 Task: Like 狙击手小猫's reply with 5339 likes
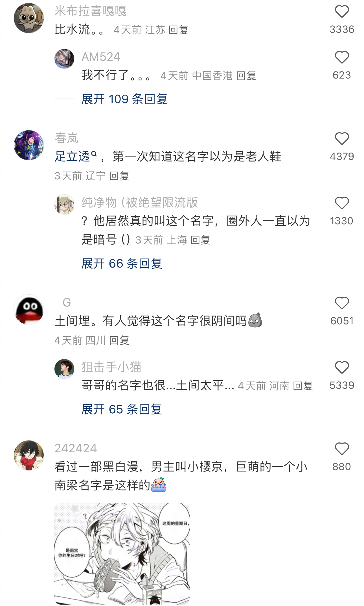tap(342, 368)
